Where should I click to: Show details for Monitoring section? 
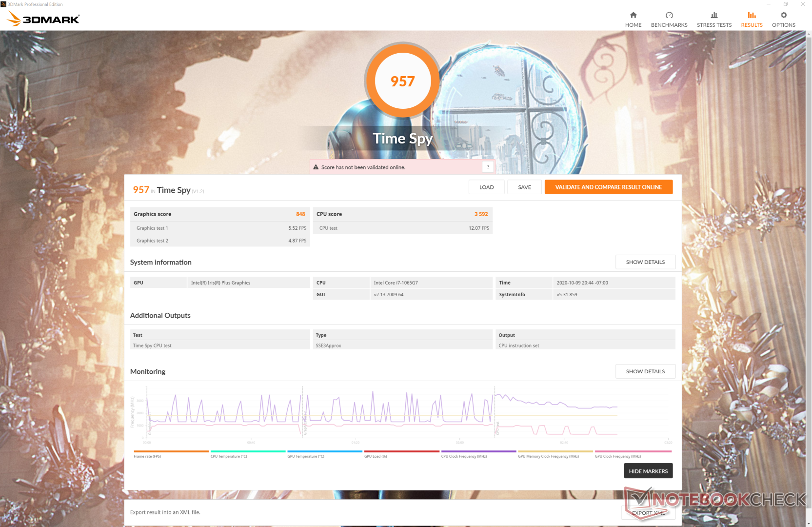(x=645, y=371)
